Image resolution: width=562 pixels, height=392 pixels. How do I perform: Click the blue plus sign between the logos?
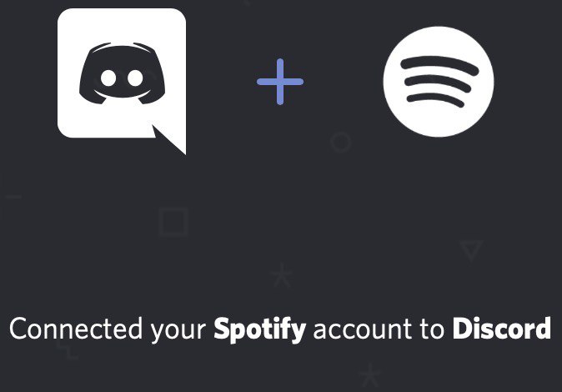pos(280,82)
